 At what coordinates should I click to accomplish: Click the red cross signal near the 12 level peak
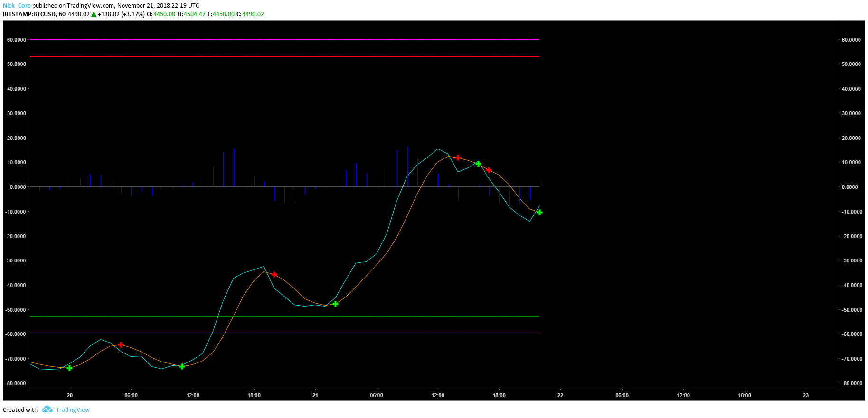pos(458,158)
